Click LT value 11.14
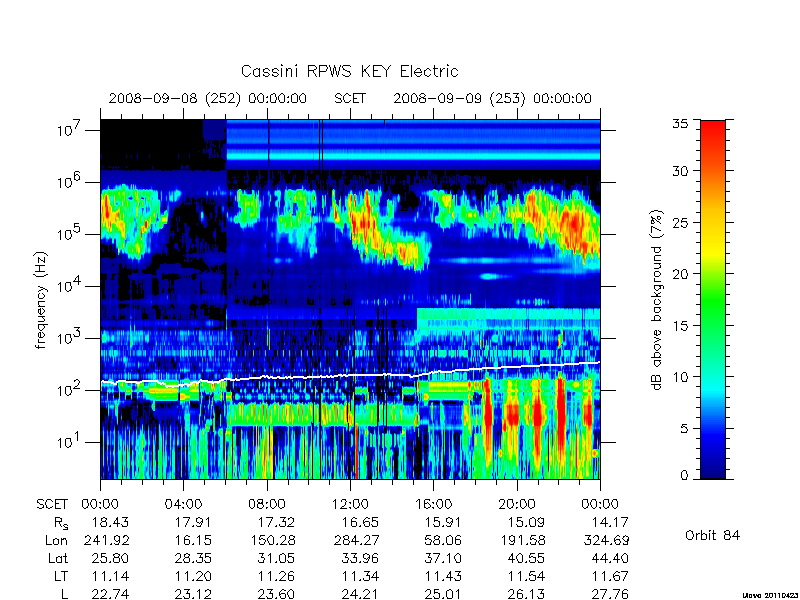 pyautogui.click(x=110, y=577)
